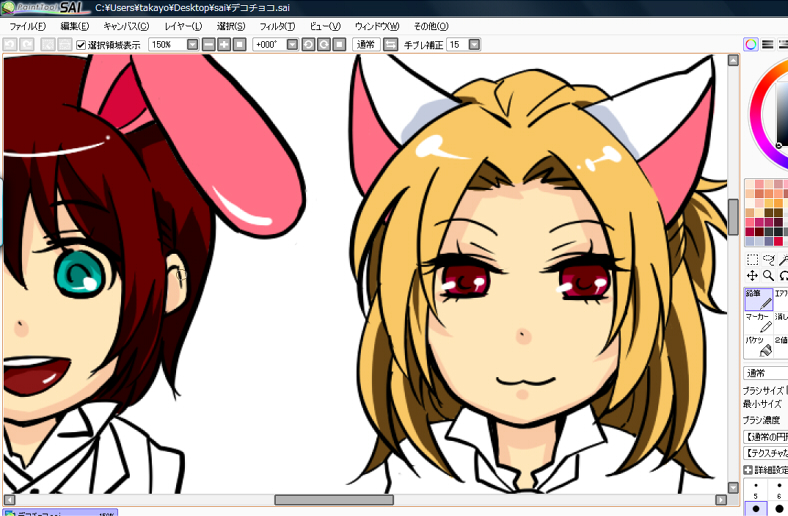
Task: Select the lasso selection tool
Action: click(769, 260)
